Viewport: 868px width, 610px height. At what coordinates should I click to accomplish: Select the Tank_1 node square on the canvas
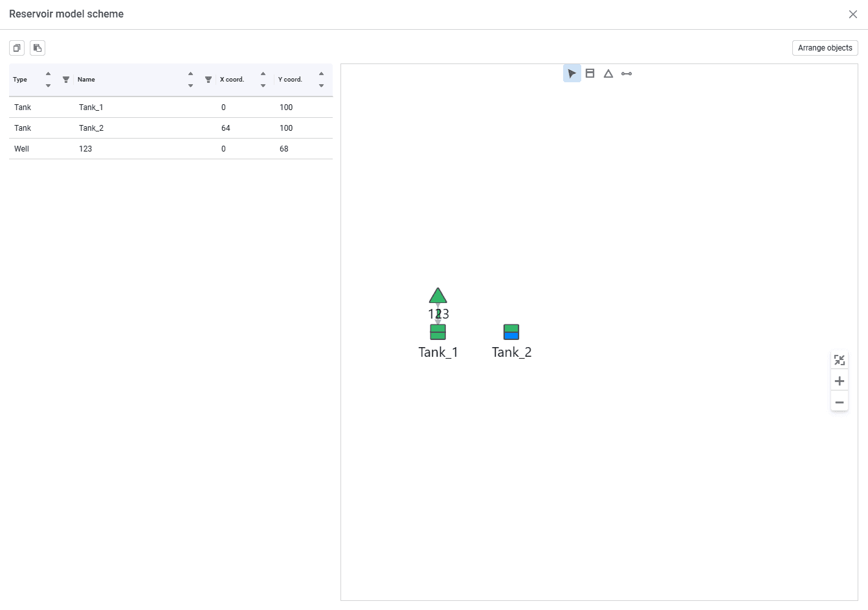[438, 332]
